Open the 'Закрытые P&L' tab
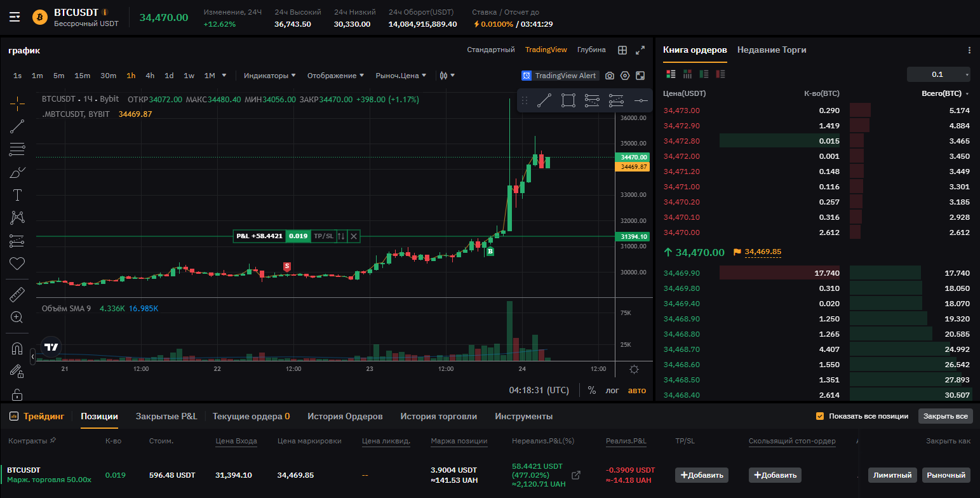 pos(166,416)
